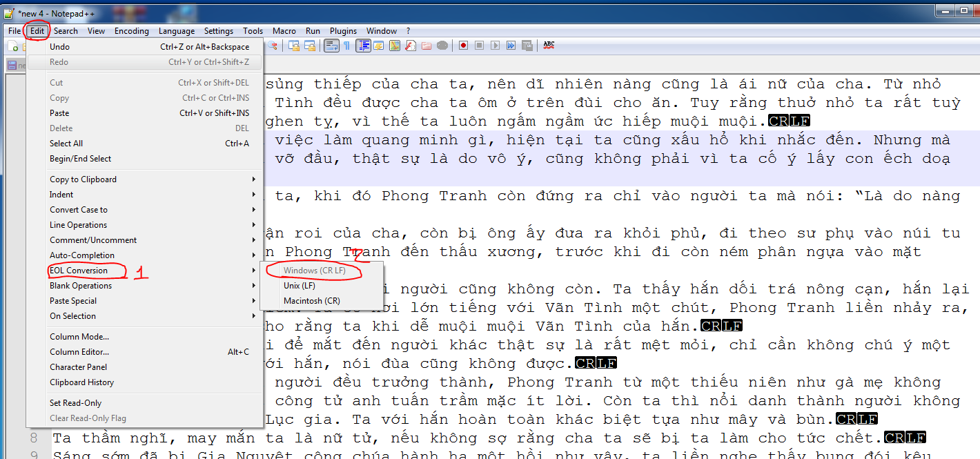Open Column Editor... from Edit menu

79,352
